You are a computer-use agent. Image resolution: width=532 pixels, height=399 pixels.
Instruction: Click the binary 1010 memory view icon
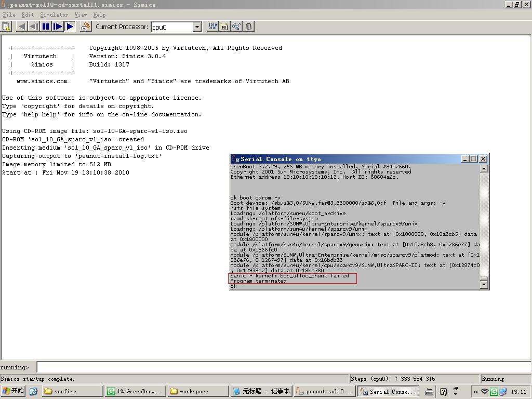(x=212, y=26)
